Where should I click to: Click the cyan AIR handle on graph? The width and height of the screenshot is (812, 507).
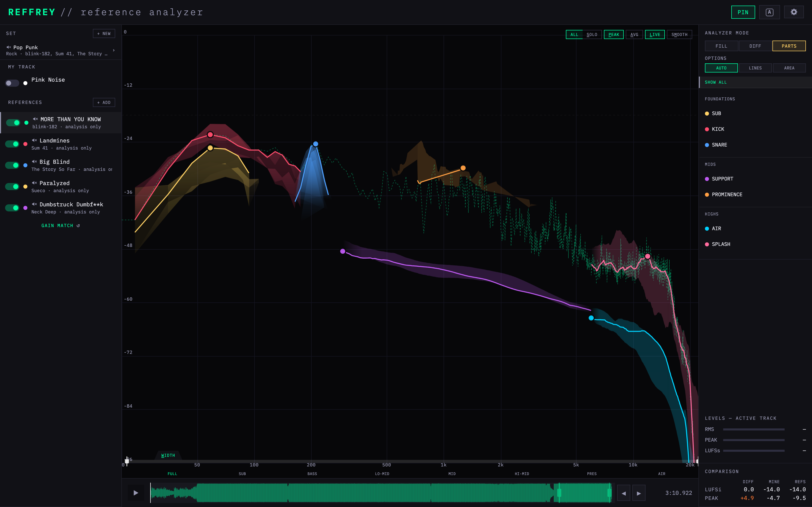(x=591, y=318)
